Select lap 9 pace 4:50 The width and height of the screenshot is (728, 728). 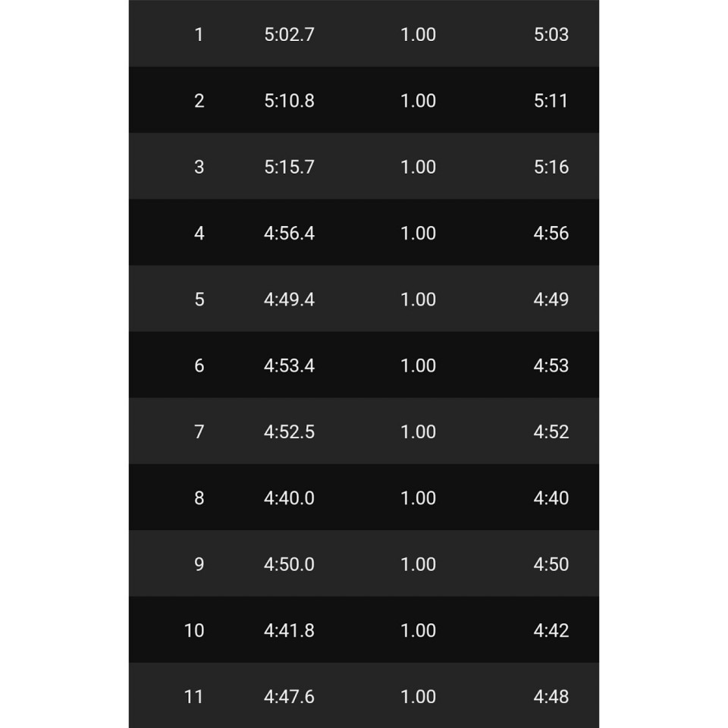pos(551,564)
